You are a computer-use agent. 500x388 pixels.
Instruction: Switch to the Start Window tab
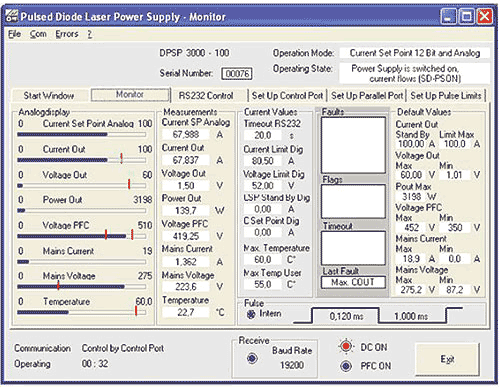[x=49, y=96]
